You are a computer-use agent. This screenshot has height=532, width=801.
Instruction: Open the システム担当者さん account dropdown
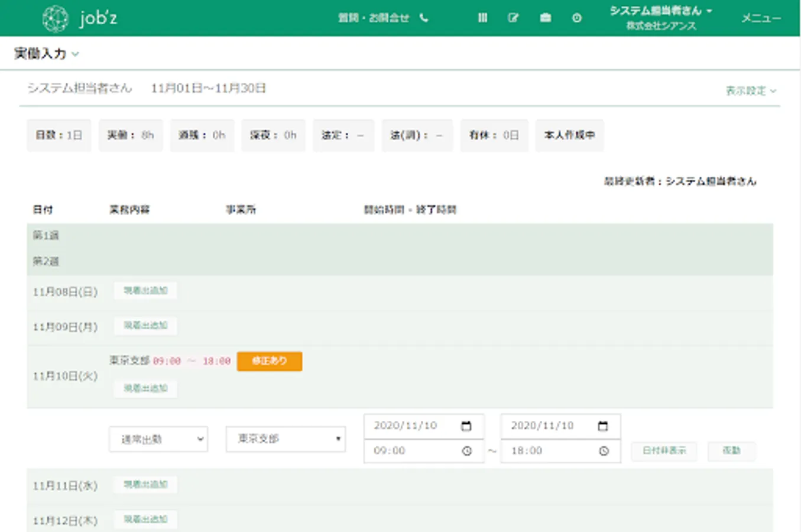661,11
